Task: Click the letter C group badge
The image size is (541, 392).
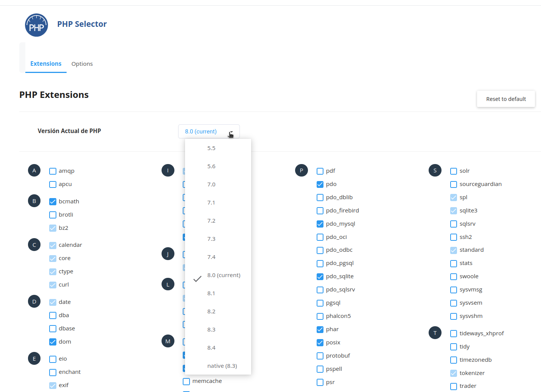Action: click(x=34, y=245)
